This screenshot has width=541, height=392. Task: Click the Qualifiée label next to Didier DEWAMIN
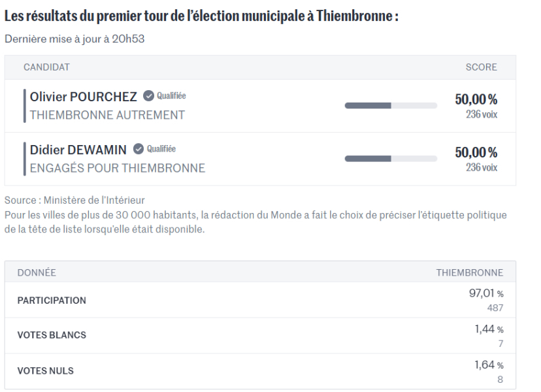tap(161, 150)
